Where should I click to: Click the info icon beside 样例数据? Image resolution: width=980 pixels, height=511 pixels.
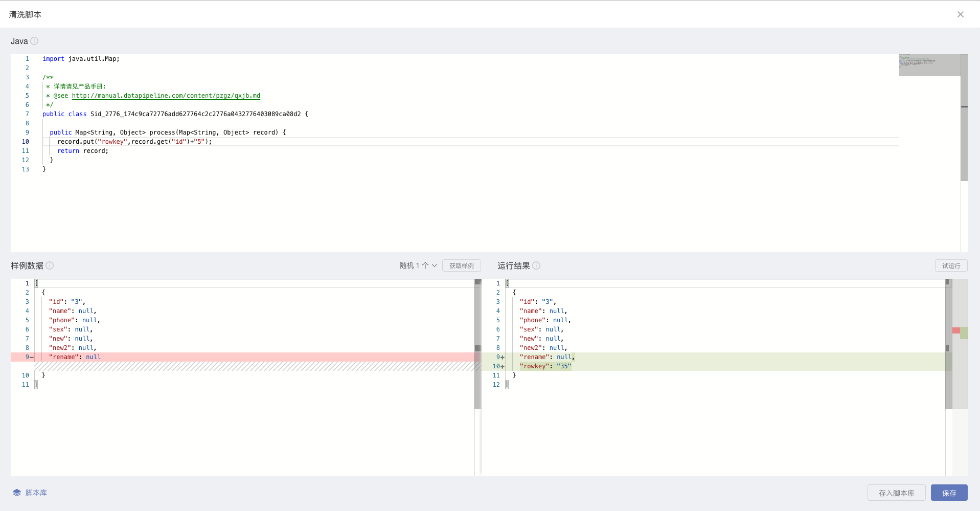[x=50, y=265]
